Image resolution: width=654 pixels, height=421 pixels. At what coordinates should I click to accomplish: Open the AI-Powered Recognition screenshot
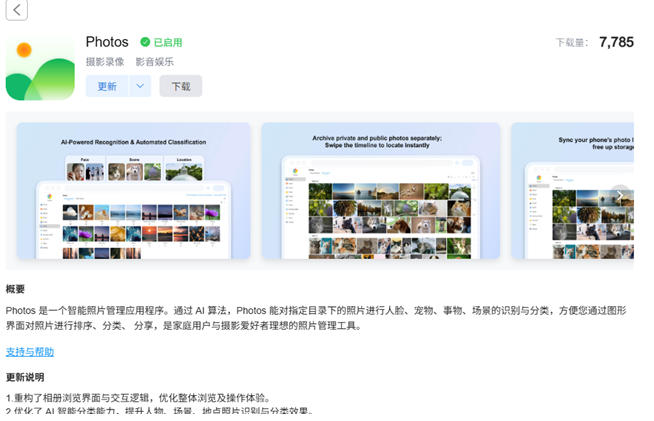coord(133,191)
